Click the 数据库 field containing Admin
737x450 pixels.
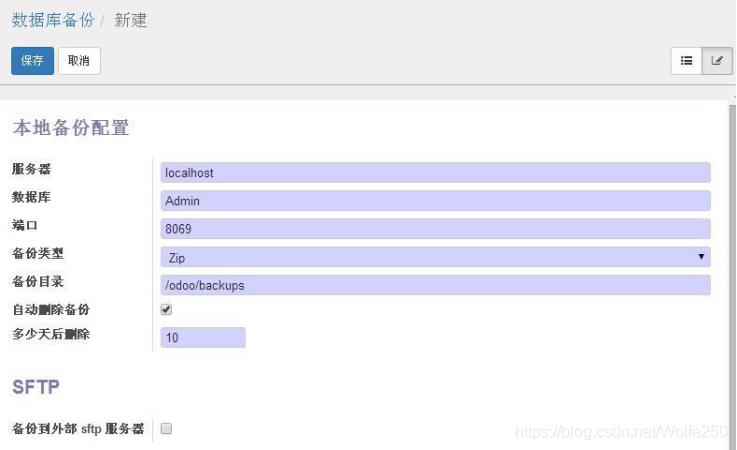(435, 201)
